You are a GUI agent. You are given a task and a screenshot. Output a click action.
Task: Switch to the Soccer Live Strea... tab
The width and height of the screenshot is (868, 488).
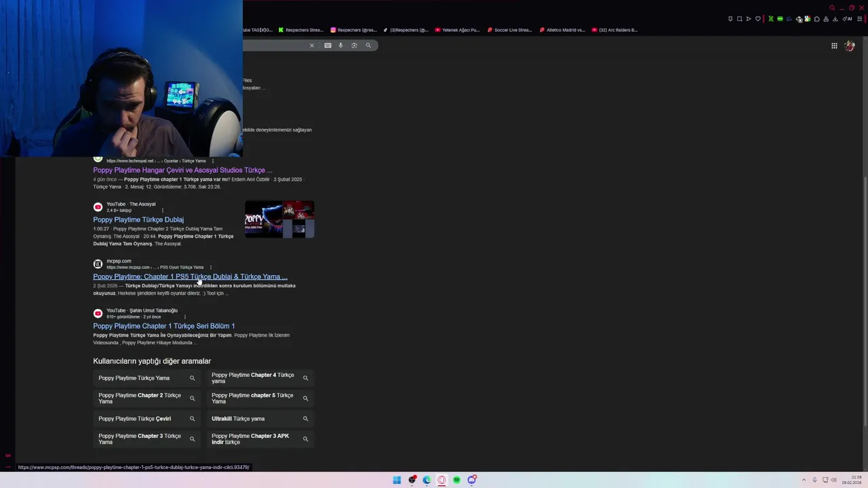click(509, 30)
